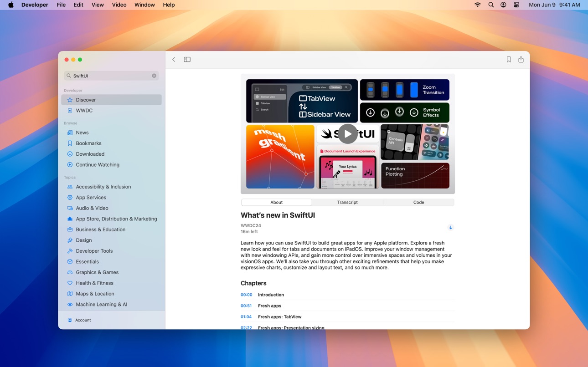588x367 pixels.
Task: Open Spotlight search in the menu bar
Action: click(491, 5)
